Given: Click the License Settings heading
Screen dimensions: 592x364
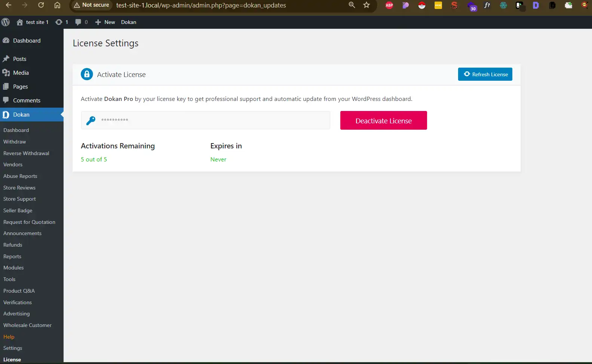Looking at the screenshot, I should (x=105, y=43).
